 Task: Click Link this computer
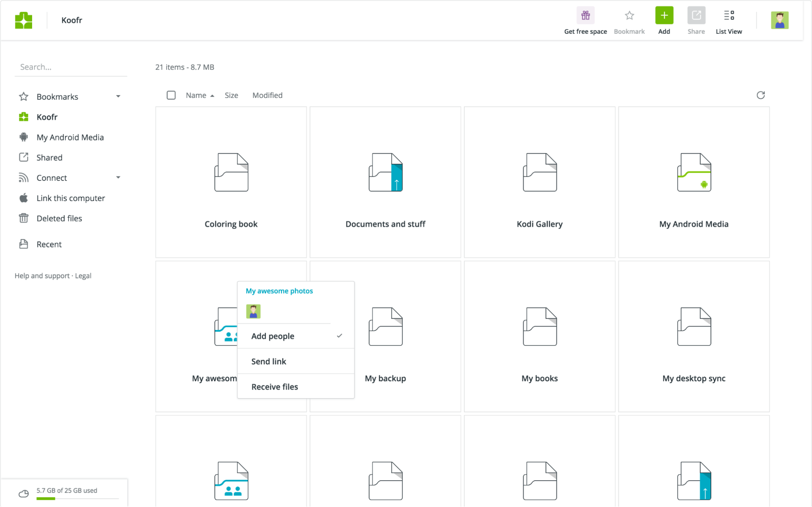coord(71,198)
